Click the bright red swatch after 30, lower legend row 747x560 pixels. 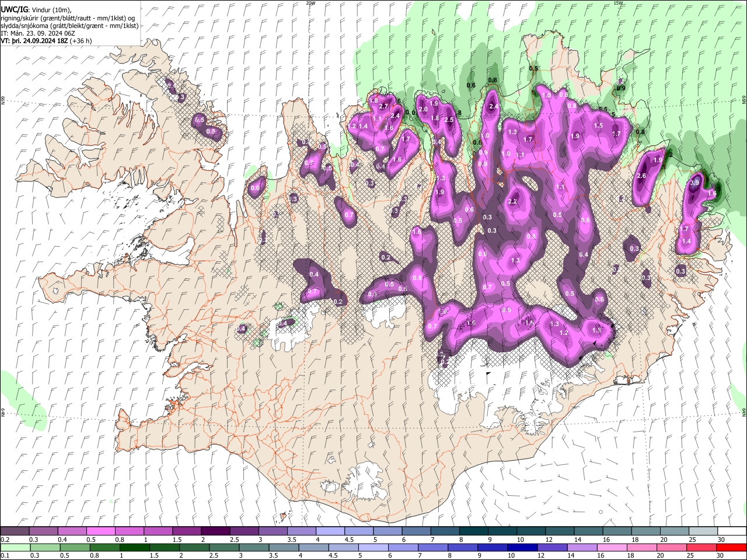click(731, 547)
